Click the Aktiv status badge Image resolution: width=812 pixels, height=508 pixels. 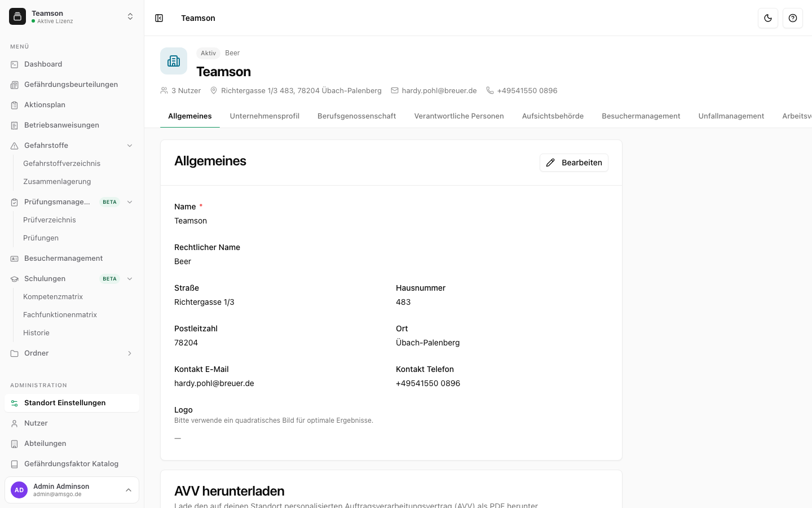coord(208,53)
